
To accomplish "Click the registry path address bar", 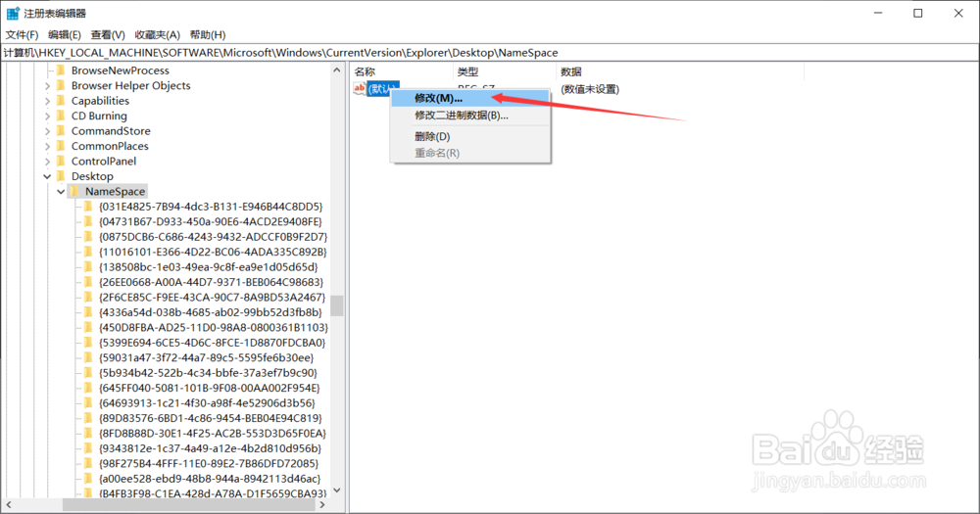I will point(490,53).
